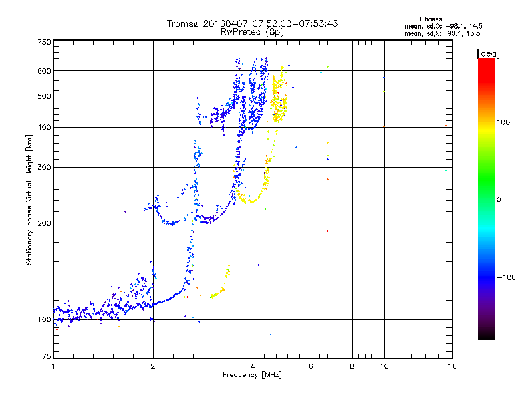The height and width of the screenshot is (399, 532).
Task: Click the colorbar label '-100'
Action: coord(506,277)
